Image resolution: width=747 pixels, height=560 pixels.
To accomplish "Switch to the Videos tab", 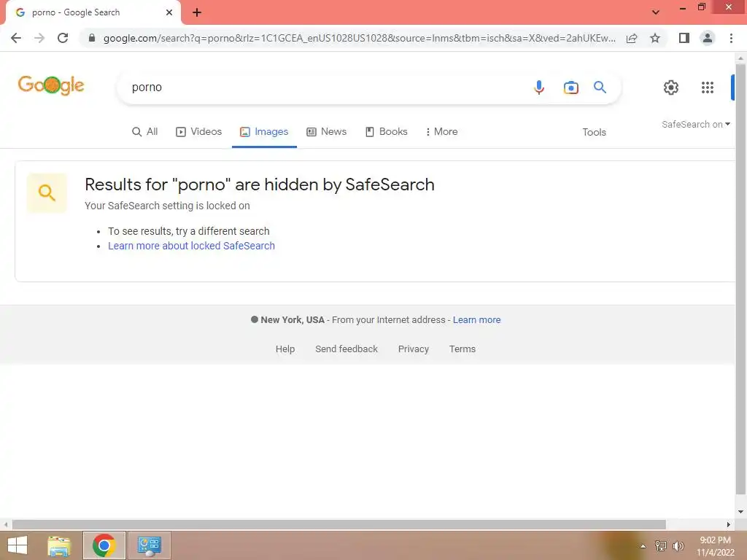I will pyautogui.click(x=198, y=132).
